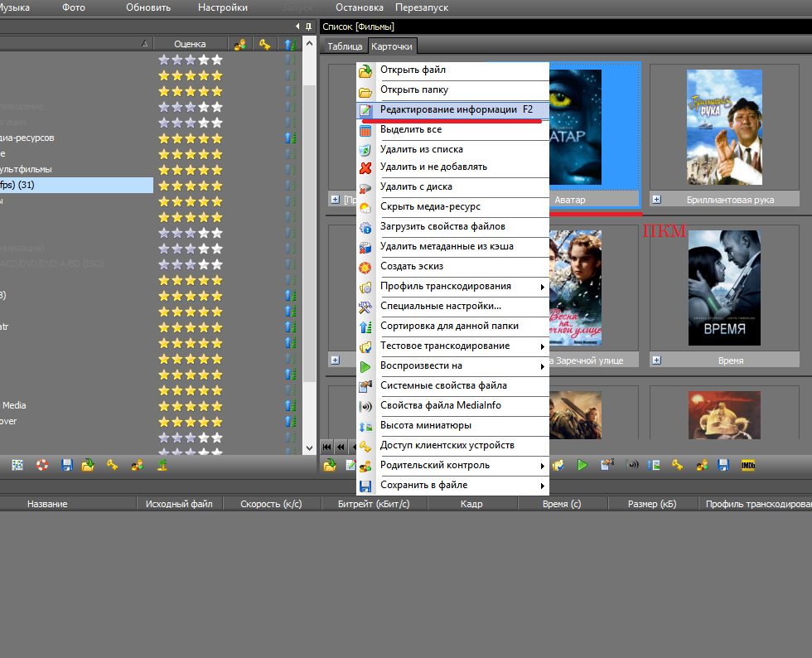812x658 pixels.
Task: Switch to the 'Таблица' tab
Action: click(x=345, y=46)
